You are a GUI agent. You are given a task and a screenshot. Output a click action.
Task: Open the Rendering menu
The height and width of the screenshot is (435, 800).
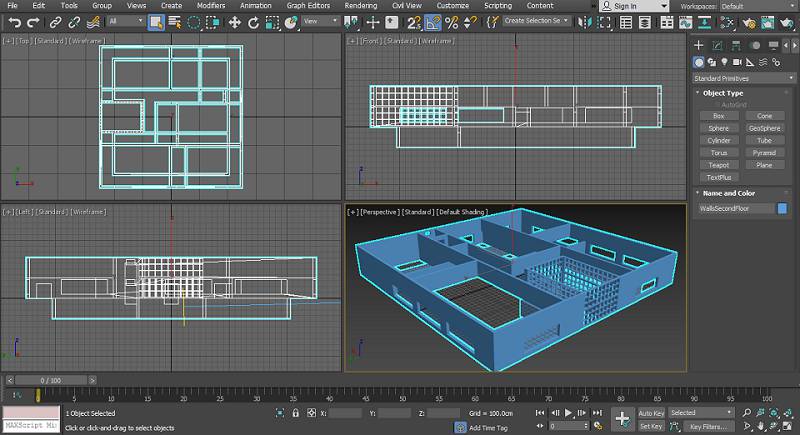point(360,6)
